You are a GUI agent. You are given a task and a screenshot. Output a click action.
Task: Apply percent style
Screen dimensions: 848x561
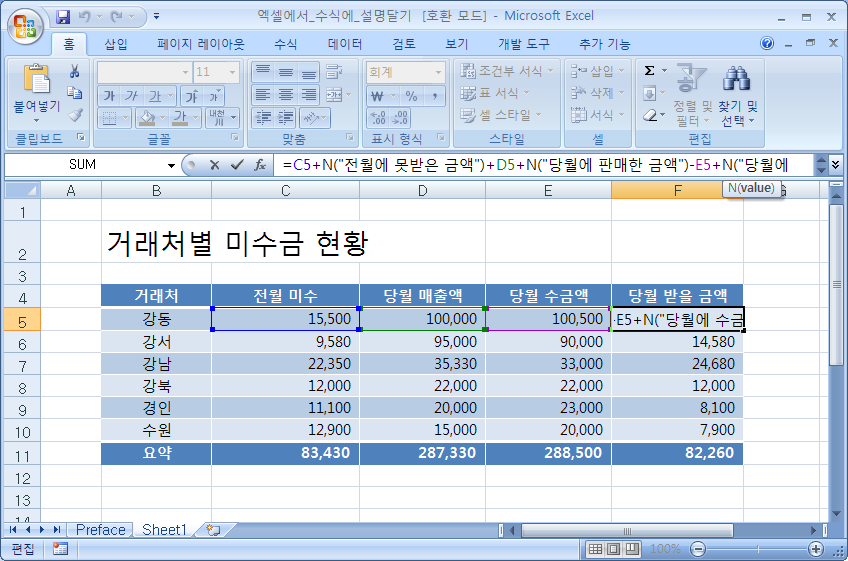pos(412,96)
